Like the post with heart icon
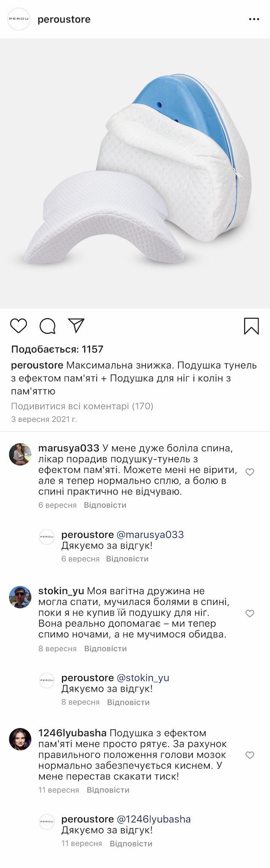 click(19, 326)
